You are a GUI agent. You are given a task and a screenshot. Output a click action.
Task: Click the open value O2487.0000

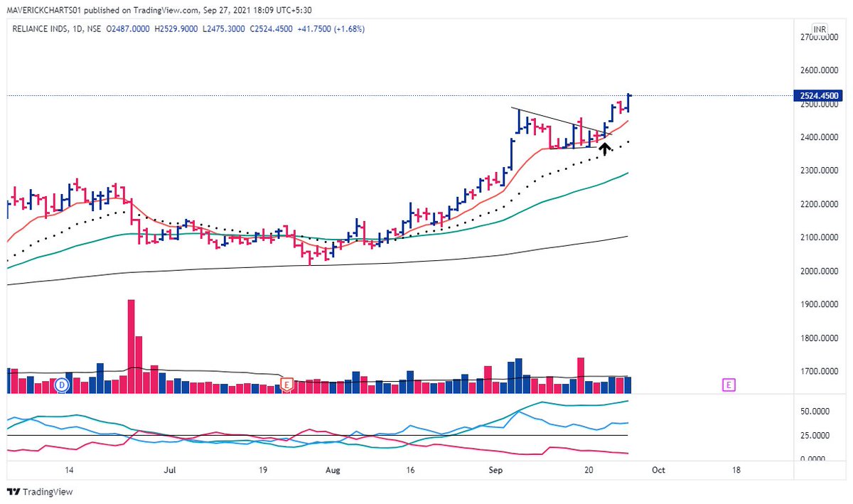(129, 29)
